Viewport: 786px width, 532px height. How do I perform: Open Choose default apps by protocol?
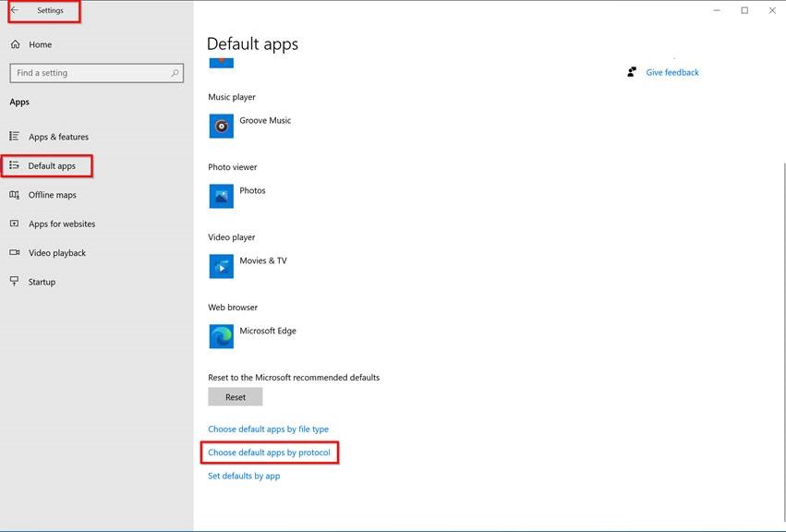tap(269, 453)
